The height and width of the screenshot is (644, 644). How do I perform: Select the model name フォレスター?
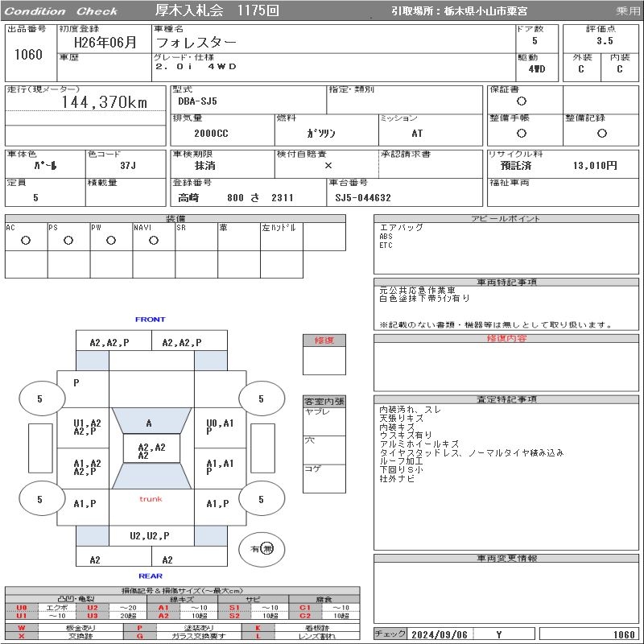tap(196, 43)
